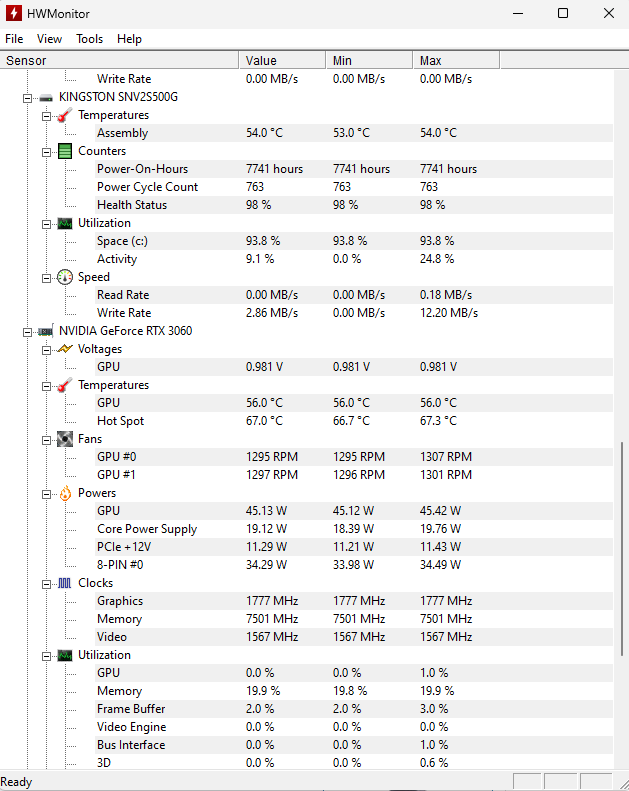Viewport: 629px width, 791px height.
Task: Click the vertical scrollbar thumb
Action: click(x=622, y=600)
